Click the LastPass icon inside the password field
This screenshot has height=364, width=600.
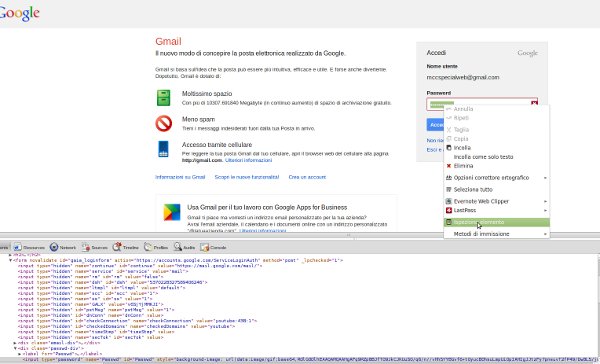(534, 103)
